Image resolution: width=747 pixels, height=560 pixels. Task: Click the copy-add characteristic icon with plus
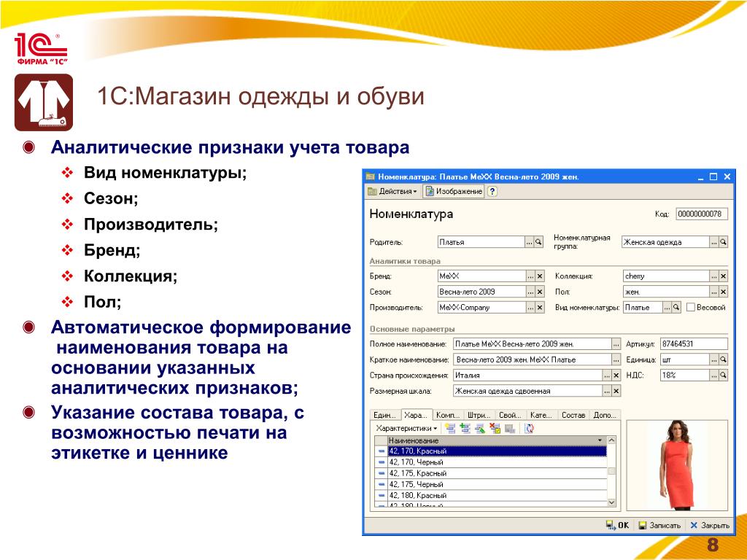point(465,428)
